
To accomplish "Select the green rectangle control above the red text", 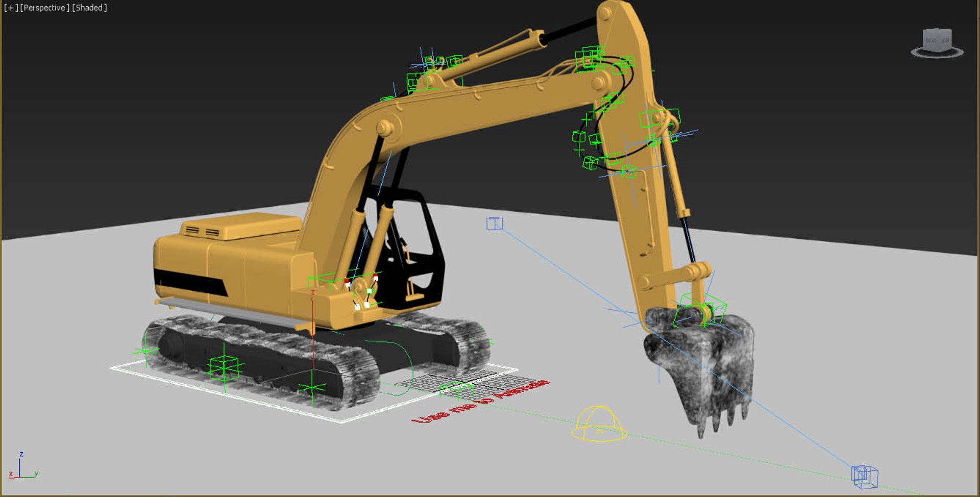I will 456,390.
